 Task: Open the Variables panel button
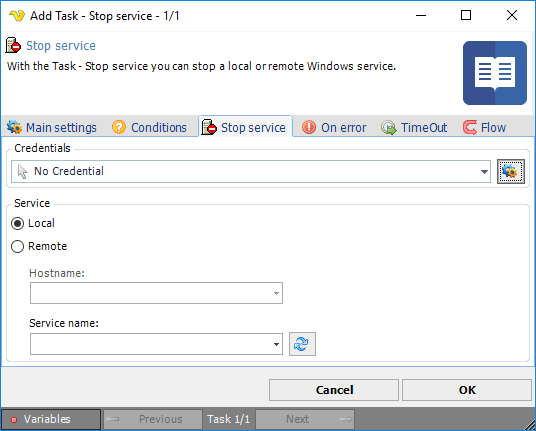point(51,419)
